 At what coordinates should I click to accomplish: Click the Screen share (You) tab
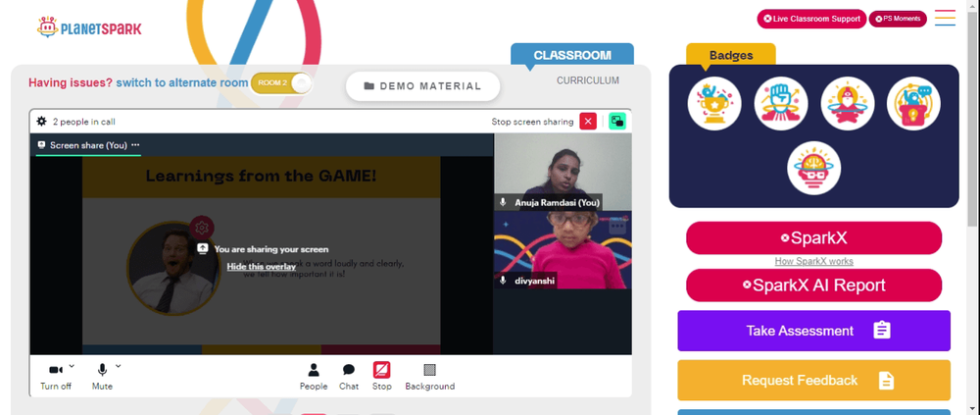[88, 145]
